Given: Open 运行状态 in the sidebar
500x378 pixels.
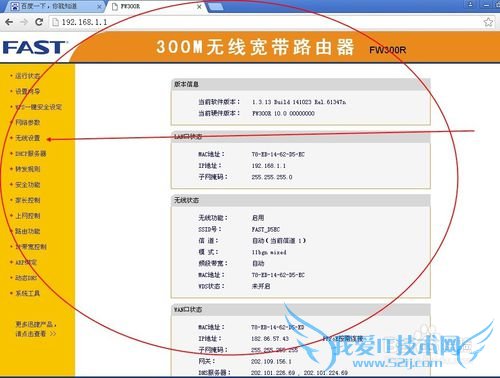Looking at the screenshot, I should (x=27, y=76).
